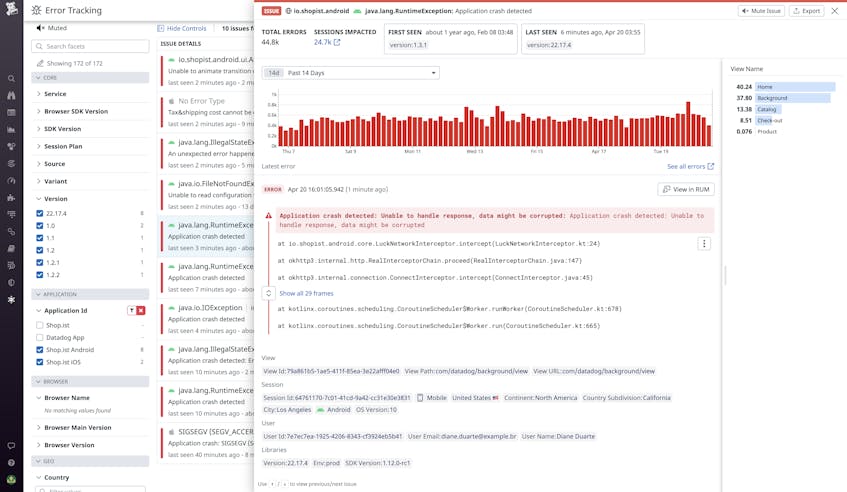Click the Catalog bar in View Name list

pos(768,110)
